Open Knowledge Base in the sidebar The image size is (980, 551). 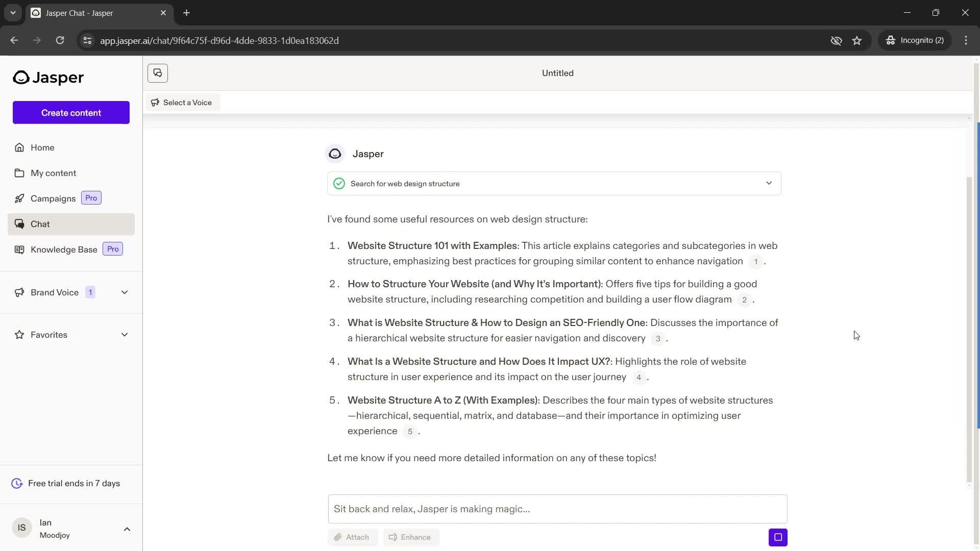(x=71, y=249)
